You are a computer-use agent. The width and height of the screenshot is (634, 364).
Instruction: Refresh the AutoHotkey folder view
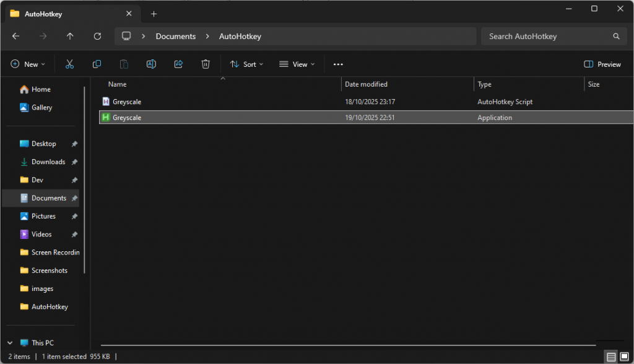tap(97, 36)
